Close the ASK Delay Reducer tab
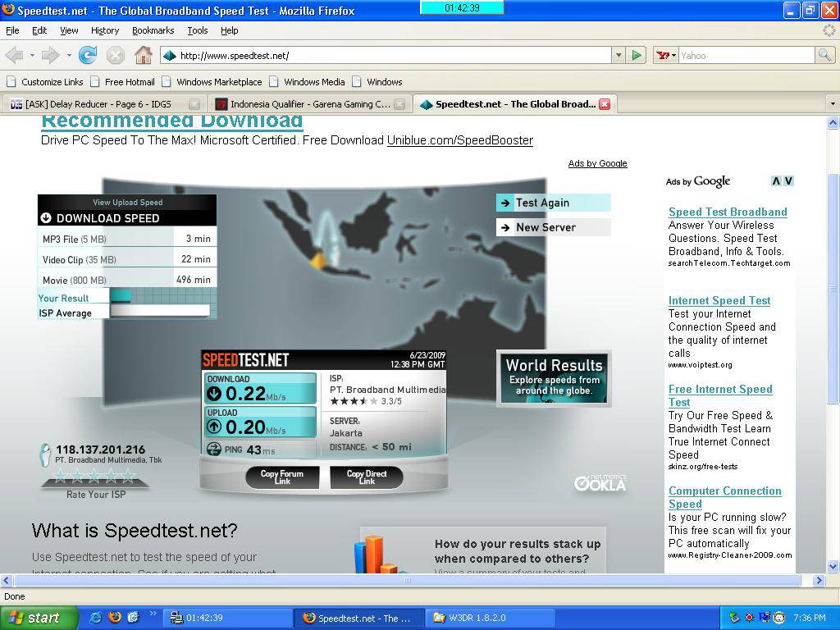The height and width of the screenshot is (630, 840). [194, 104]
